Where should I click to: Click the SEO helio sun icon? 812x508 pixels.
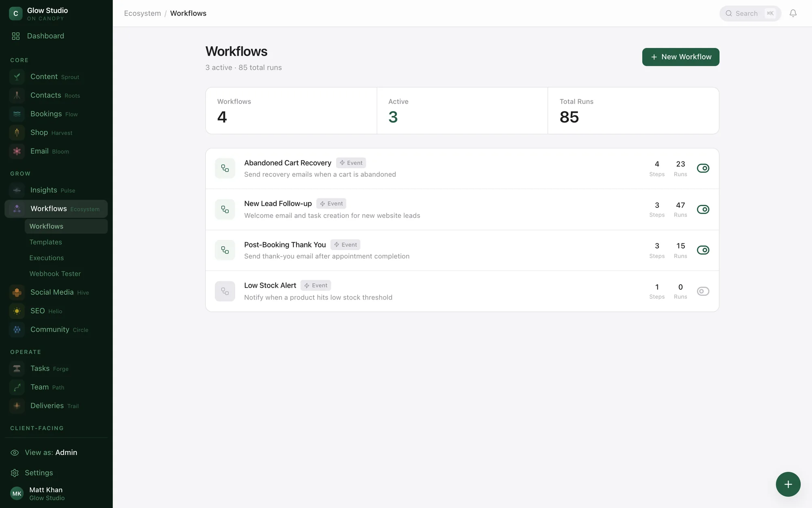[17, 311]
